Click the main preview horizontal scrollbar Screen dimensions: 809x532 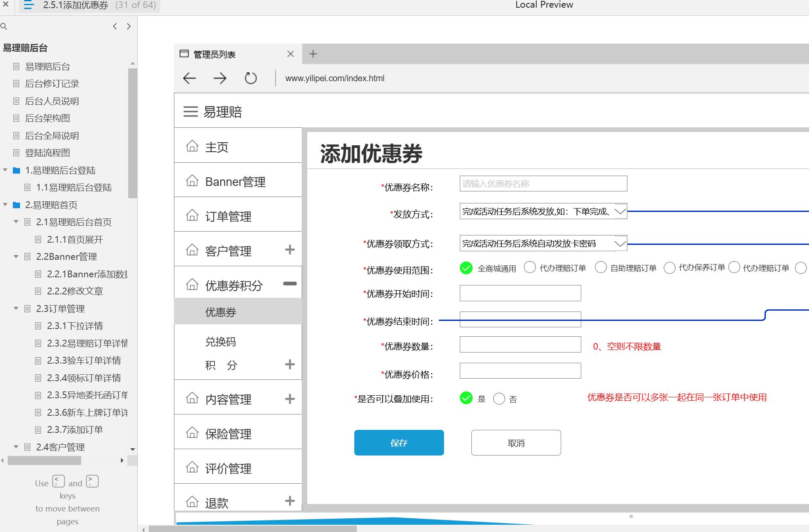(252, 529)
